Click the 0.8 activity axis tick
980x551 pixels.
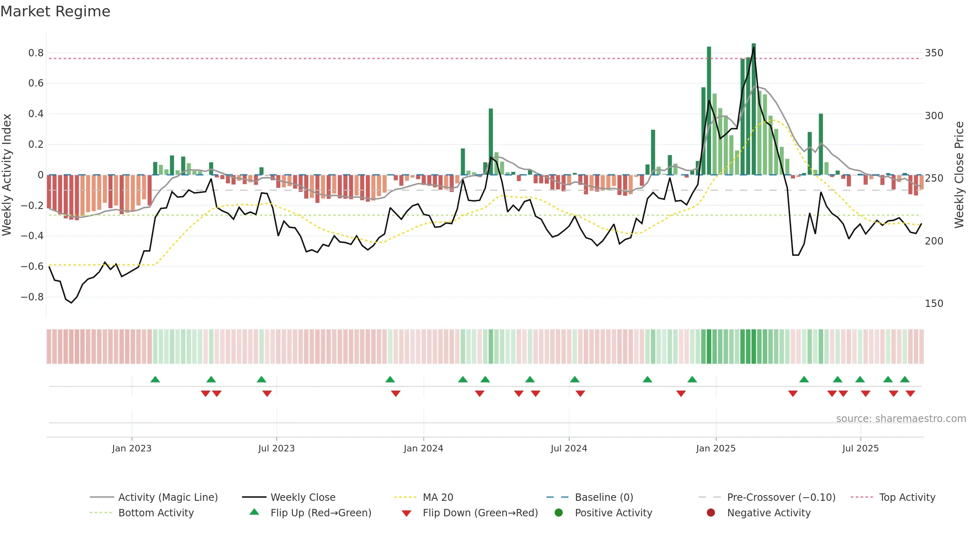click(36, 53)
